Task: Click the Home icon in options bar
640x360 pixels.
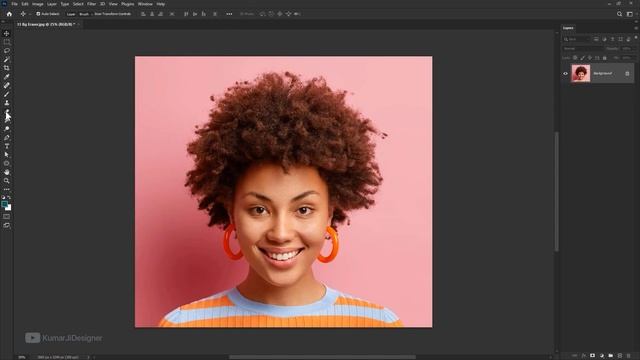Action: pos(9,14)
